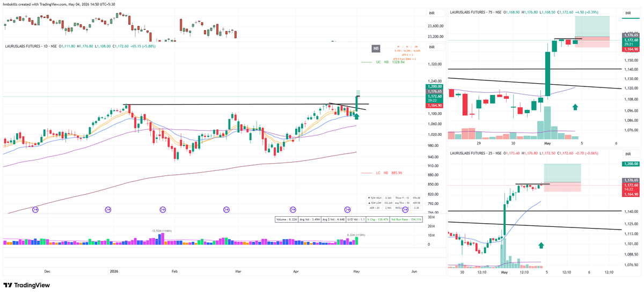The image size is (644, 294).
Task: Click the red 1,164.90 stop label on the daily axis
Action: (x=435, y=106)
